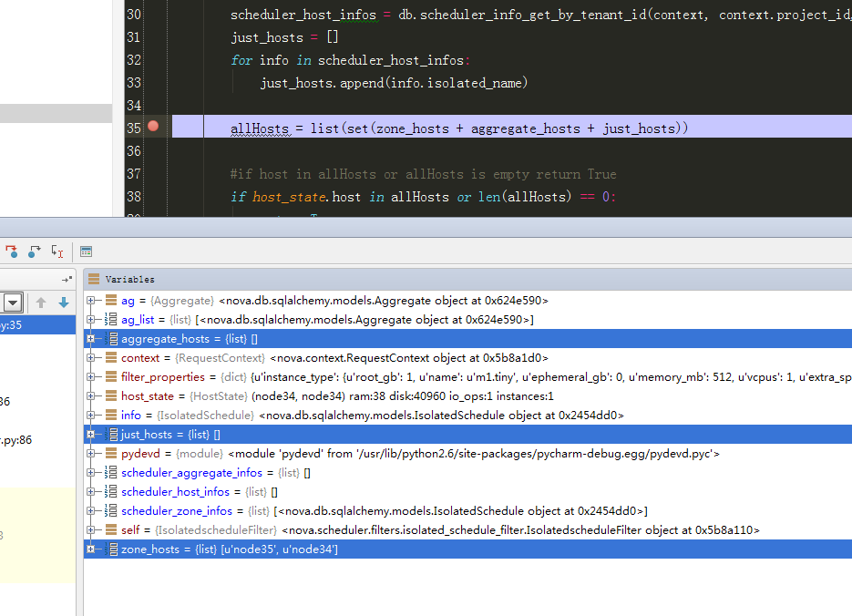Expand the scheduler_zone_infos node

[91, 510]
